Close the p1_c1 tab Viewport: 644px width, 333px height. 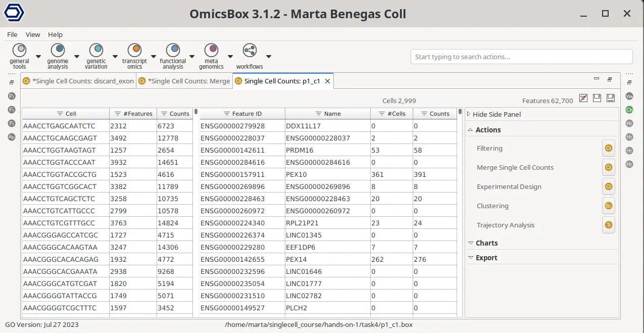point(327,81)
